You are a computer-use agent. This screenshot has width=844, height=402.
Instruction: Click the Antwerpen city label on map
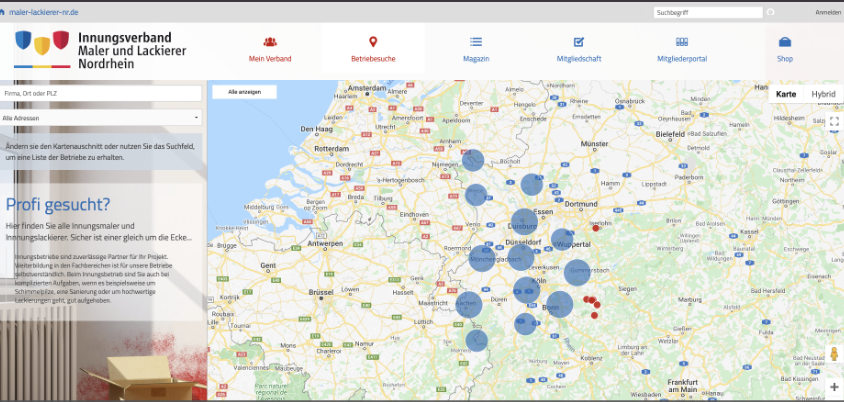click(324, 244)
